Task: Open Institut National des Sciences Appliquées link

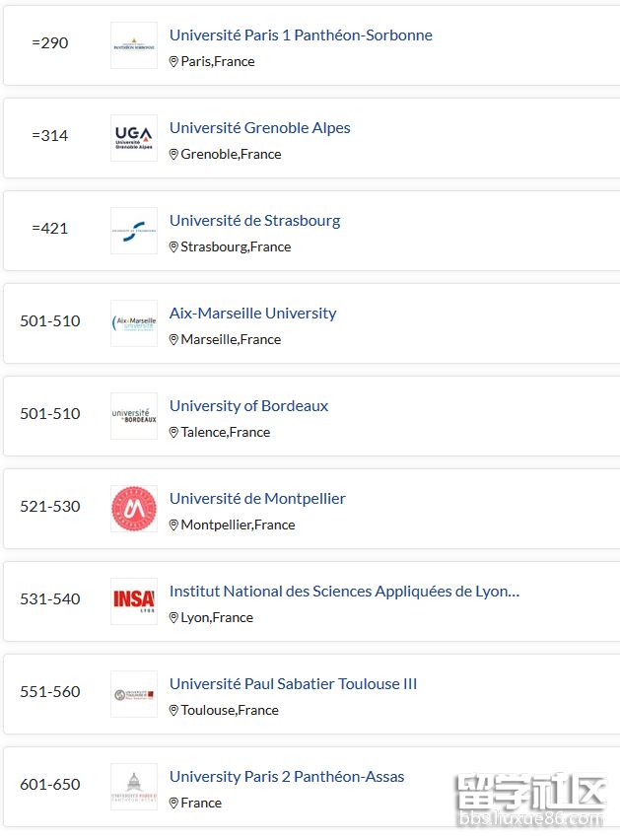Action: pyautogui.click(x=344, y=591)
